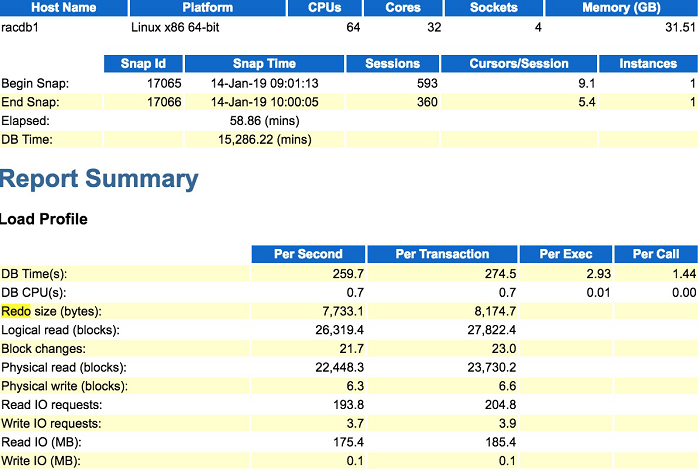
Task: Click the Snap Time column header
Action: pos(262,63)
